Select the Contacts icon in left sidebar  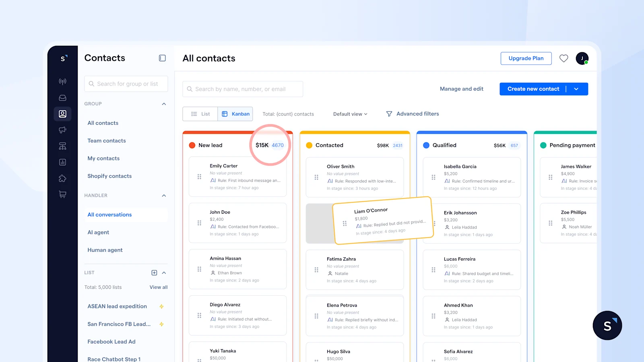click(62, 114)
